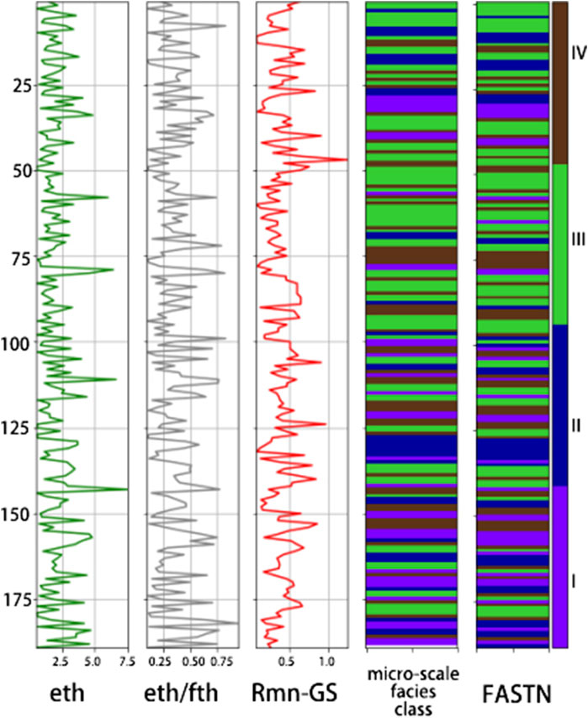Screen dimensions: 588x718
Task: Click the 'eth' track title
Action: pyautogui.click(x=67, y=693)
